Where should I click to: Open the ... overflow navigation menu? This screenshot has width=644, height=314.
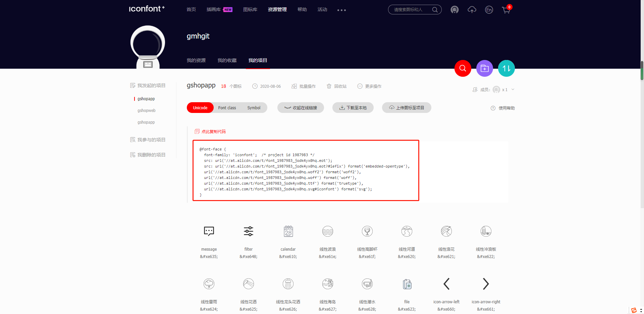[341, 10]
